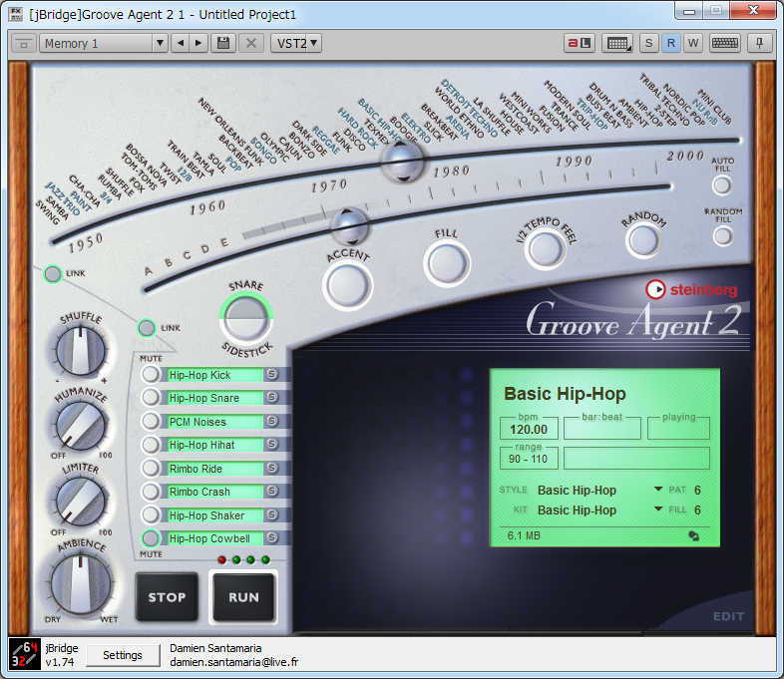Unmute the Hip-Hop Cowbell channel

point(151,538)
